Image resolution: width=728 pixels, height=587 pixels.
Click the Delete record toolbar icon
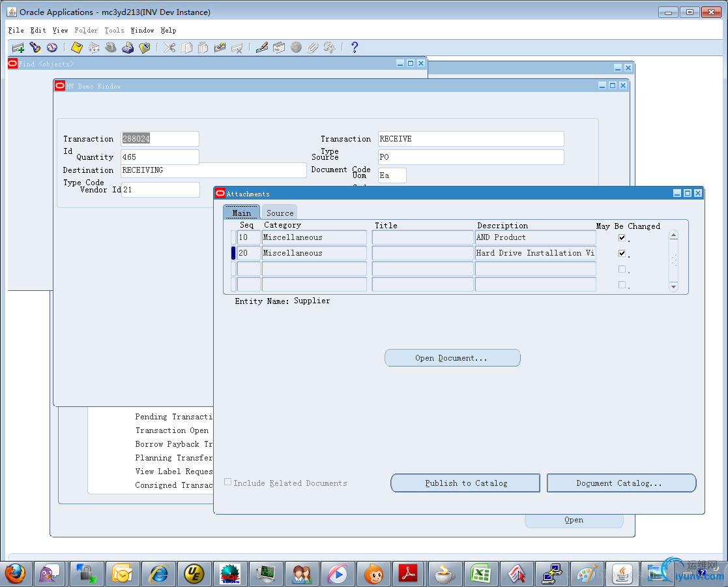pos(237,48)
